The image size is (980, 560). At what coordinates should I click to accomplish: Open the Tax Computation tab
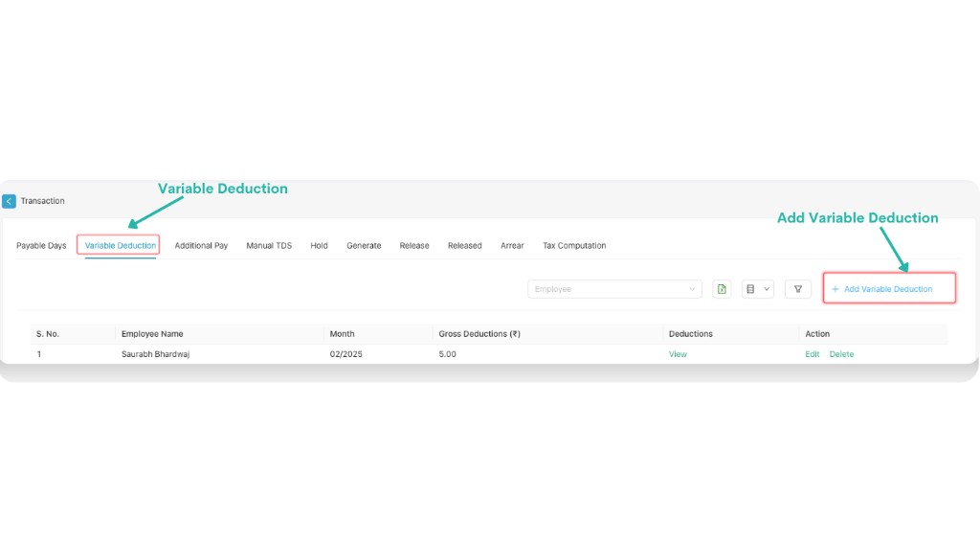(573, 245)
